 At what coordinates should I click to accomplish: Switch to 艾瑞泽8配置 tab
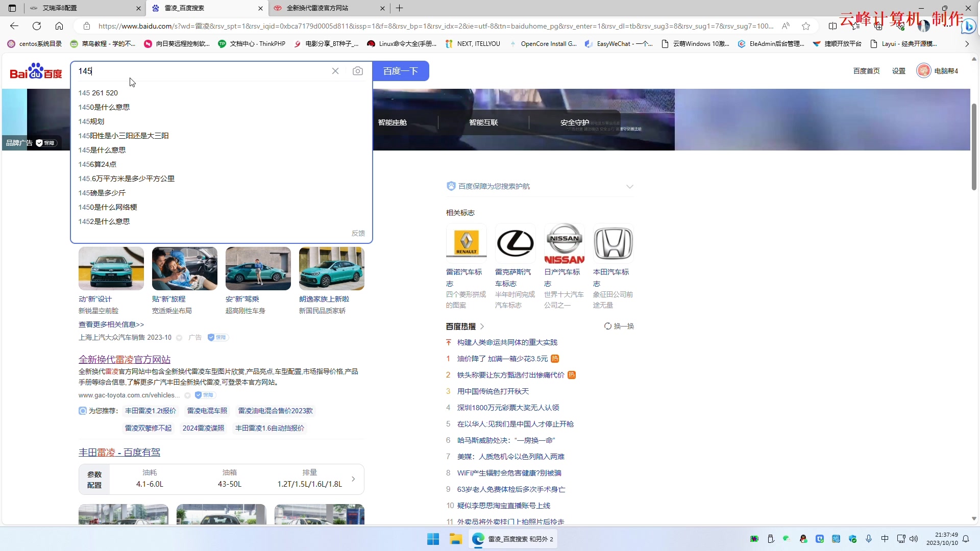[x=84, y=8]
